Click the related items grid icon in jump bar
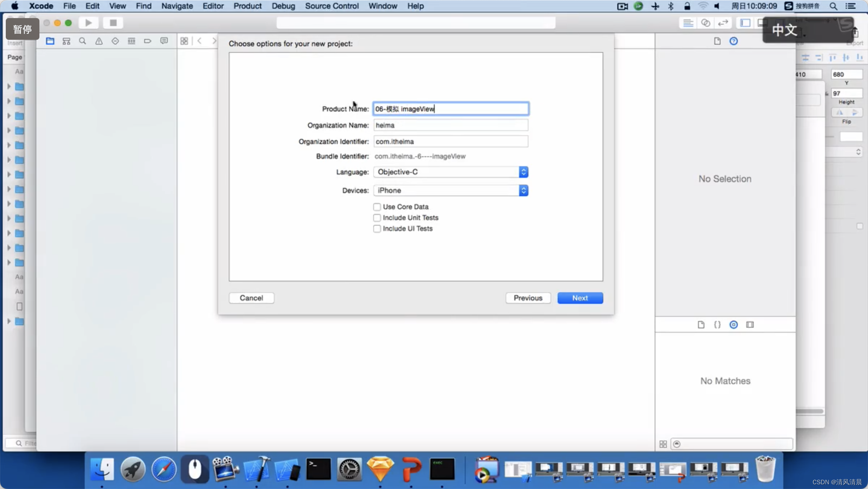This screenshot has height=489, width=868. [184, 41]
